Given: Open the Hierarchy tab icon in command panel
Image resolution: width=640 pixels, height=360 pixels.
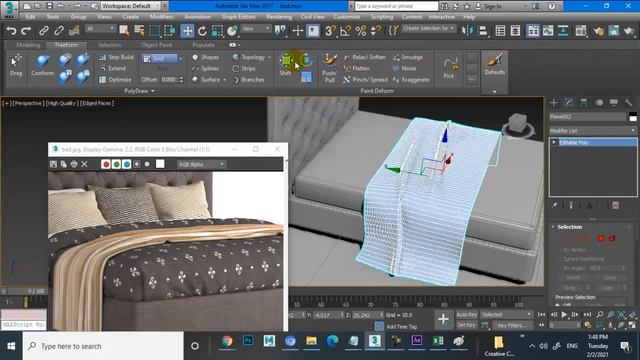Looking at the screenshot, I should 584,102.
